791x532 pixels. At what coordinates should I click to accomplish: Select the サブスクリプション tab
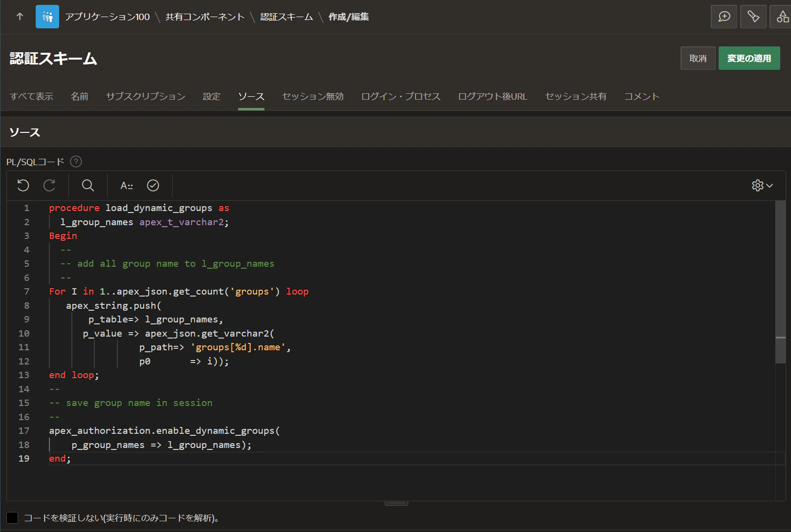146,97
